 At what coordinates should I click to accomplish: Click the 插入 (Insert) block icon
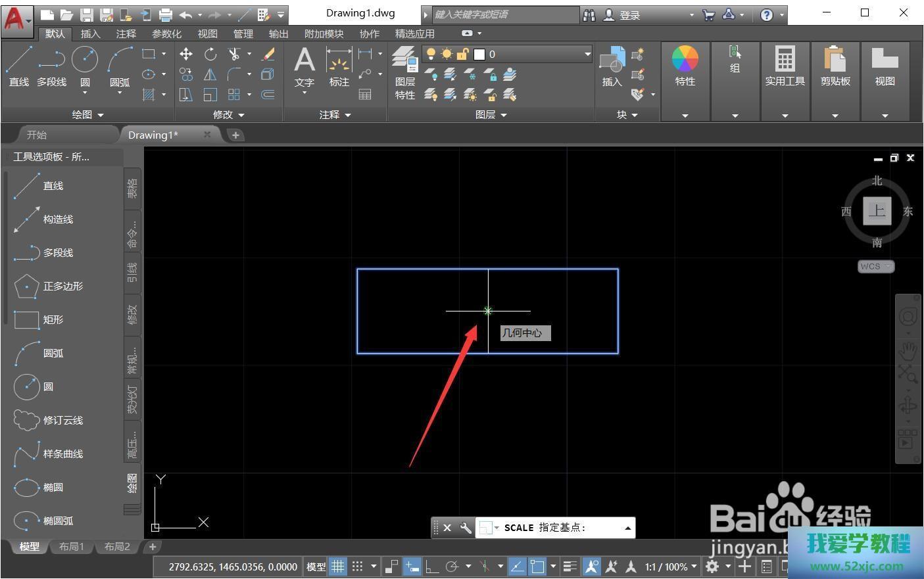tap(612, 66)
